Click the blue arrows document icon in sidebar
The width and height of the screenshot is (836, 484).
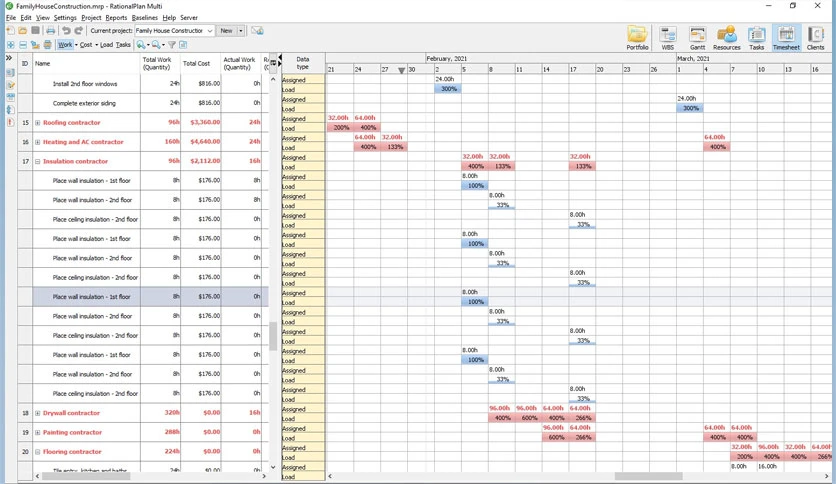coord(10,110)
